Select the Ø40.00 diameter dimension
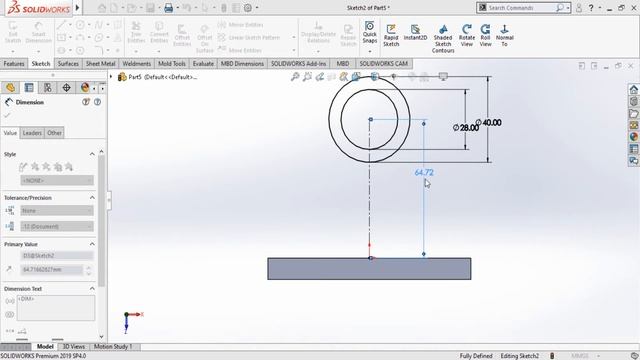The width and height of the screenshot is (640, 360). (x=489, y=122)
